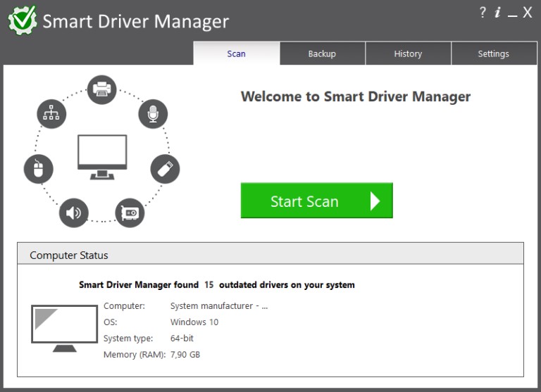Click the 'OS:' label

point(111,322)
